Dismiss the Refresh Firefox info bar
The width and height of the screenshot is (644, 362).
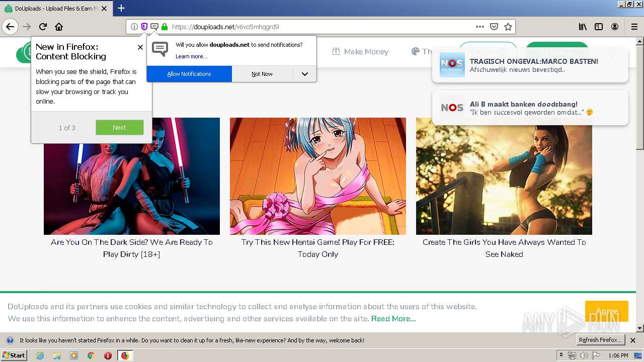pyautogui.click(x=633, y=340)
